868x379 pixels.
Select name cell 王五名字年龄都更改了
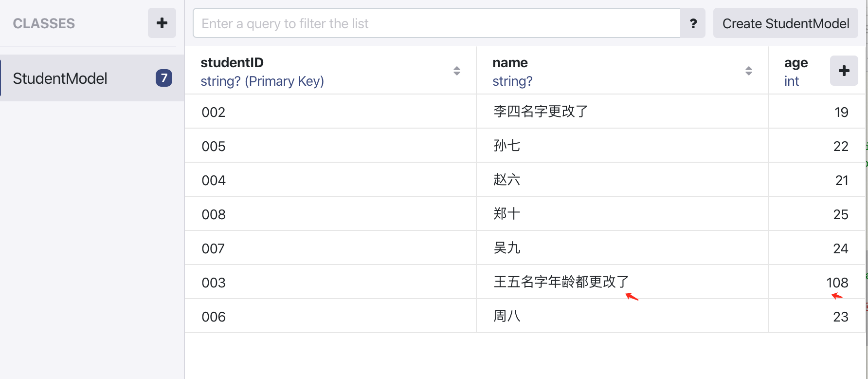point(622,282)
